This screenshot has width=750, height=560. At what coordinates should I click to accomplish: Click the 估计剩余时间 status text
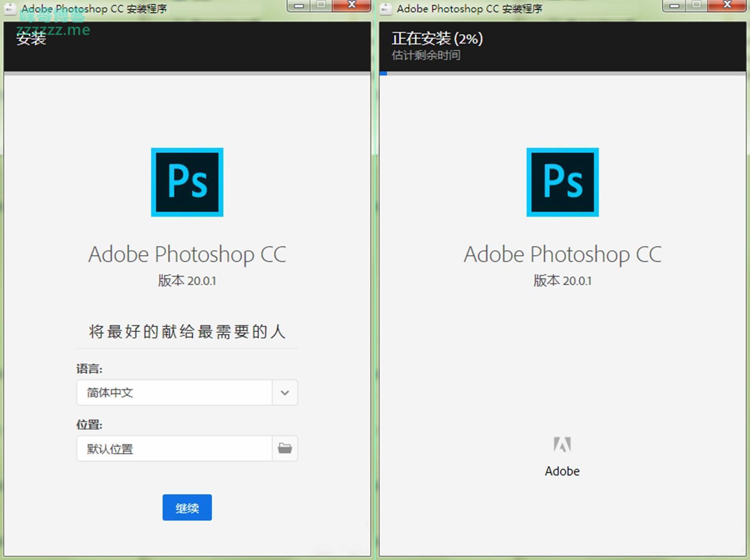(426, 55)
